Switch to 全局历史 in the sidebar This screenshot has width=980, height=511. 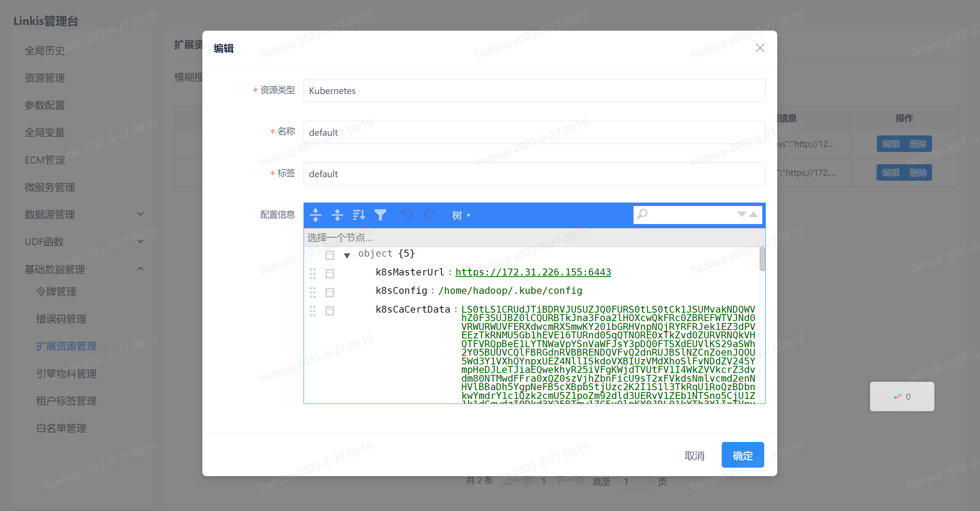(44, 51)
